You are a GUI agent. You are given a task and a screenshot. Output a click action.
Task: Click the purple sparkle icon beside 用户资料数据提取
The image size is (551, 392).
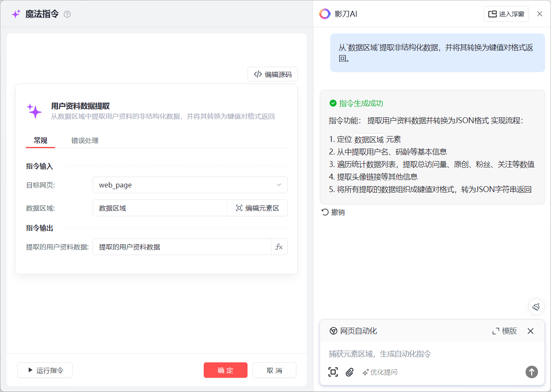tap(35, 111)
